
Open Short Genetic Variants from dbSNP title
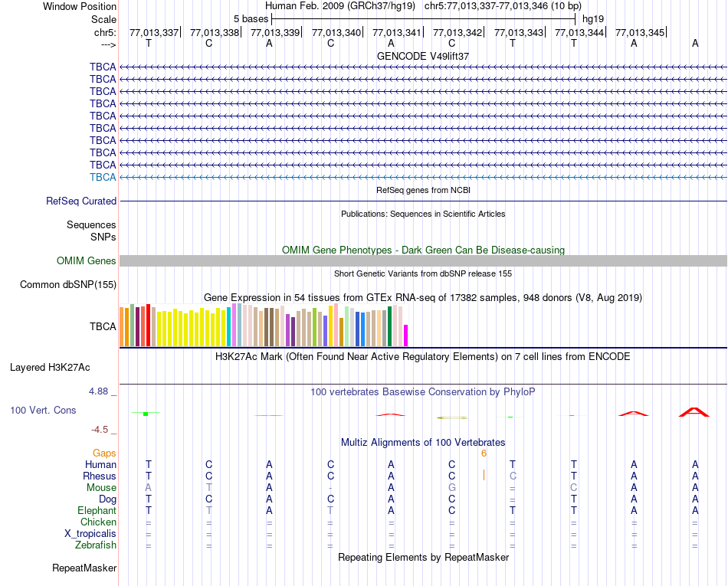(x=423, y=273)
